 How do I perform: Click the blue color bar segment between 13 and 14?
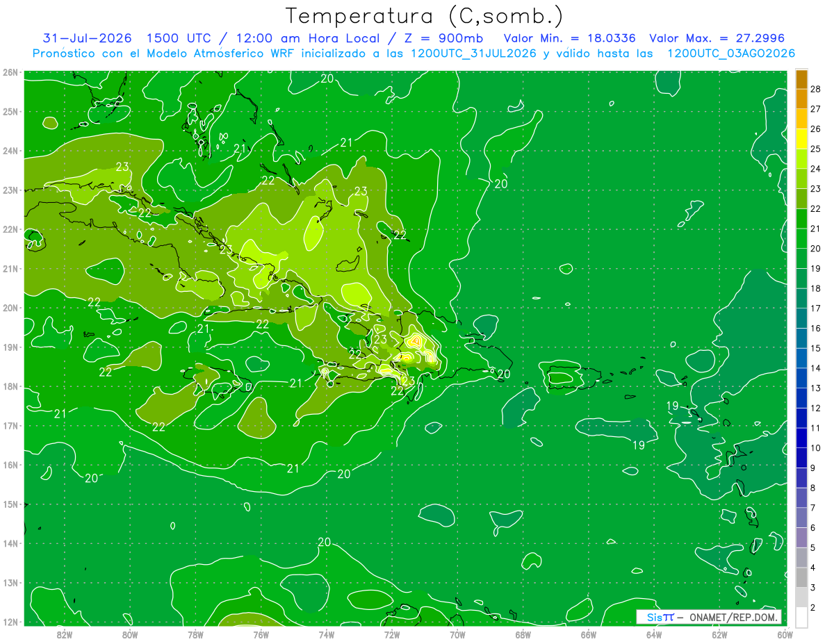tap(801, 378)
